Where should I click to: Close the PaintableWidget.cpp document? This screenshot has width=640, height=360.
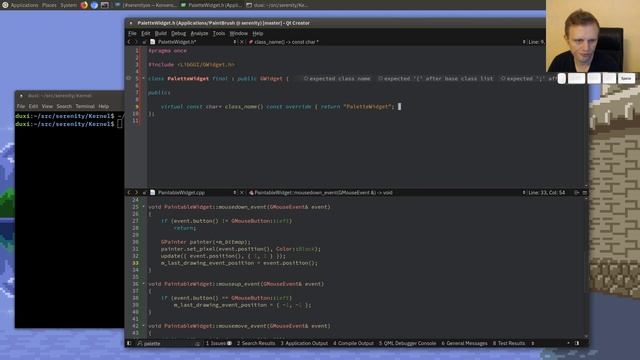point(242,192)
